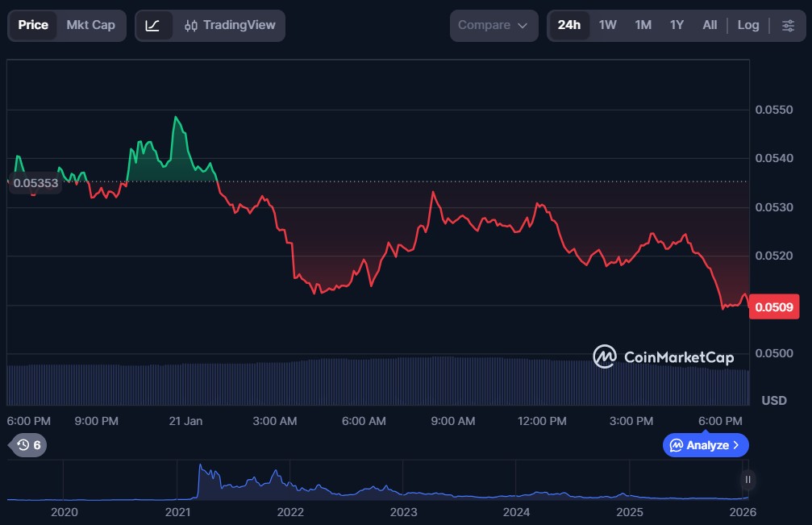Screen dimensions: 812x525
Task: Open the Compare dropdown
Action: click(493, 25)
